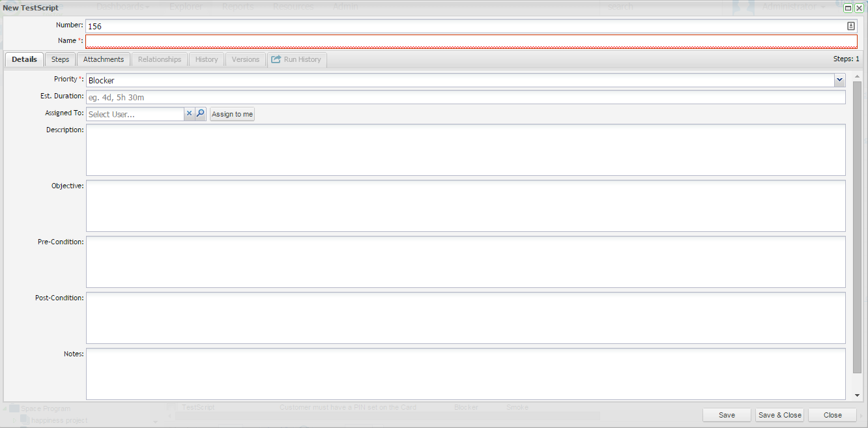The image size is (868, 428).
Task: Click into the Est. Duration field
Action: 465,97
